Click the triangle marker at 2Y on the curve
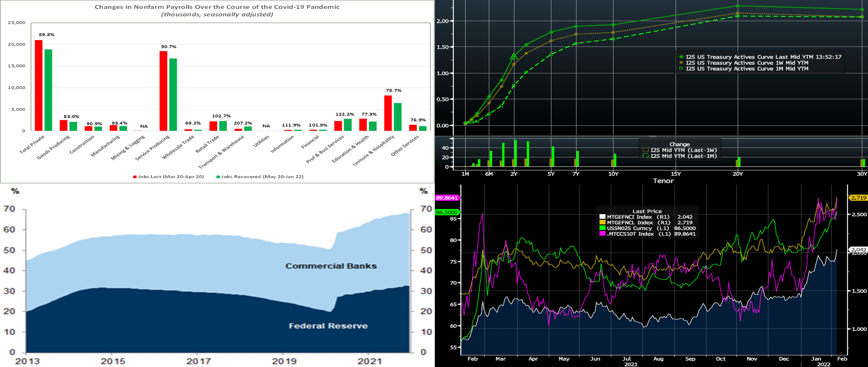 514,56
